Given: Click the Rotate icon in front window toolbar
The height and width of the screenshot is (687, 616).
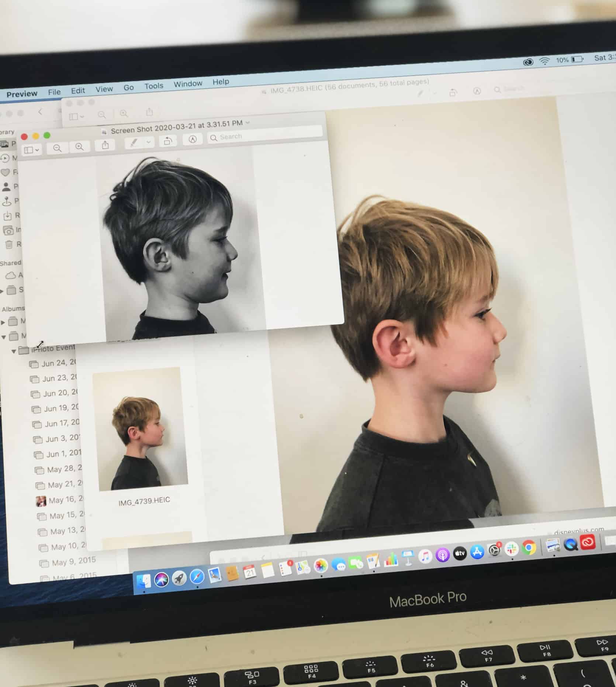Looking at the screenshot, I should coord(168,141).
